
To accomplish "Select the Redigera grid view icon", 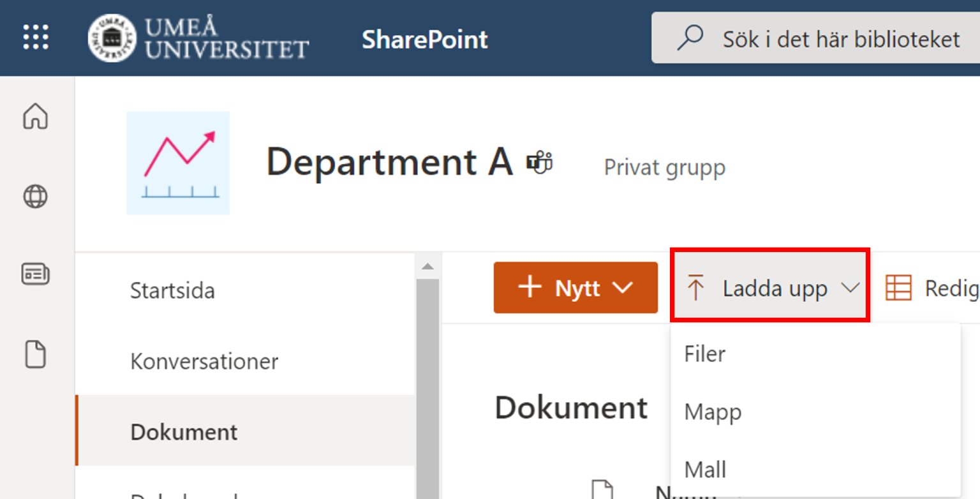I will pos(900,288).
